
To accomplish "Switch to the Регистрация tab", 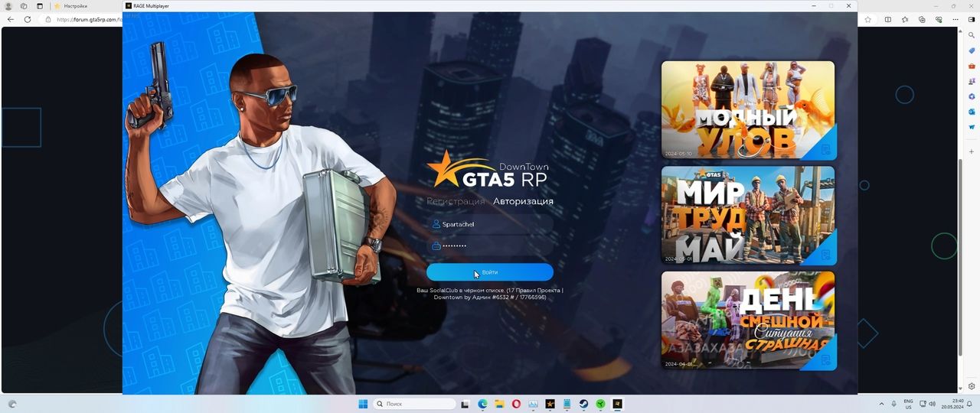I will 456,201.
